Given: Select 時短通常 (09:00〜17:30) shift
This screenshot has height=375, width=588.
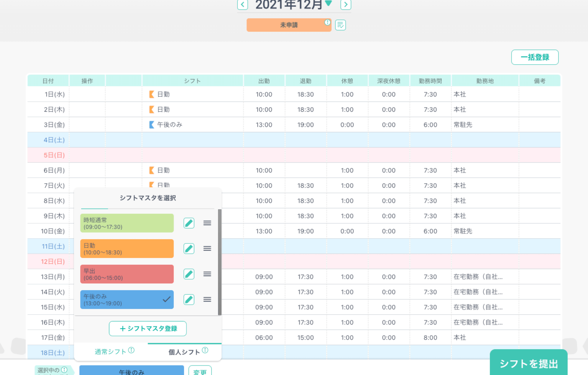Looking at the screenshot, I should click(127, 223).
